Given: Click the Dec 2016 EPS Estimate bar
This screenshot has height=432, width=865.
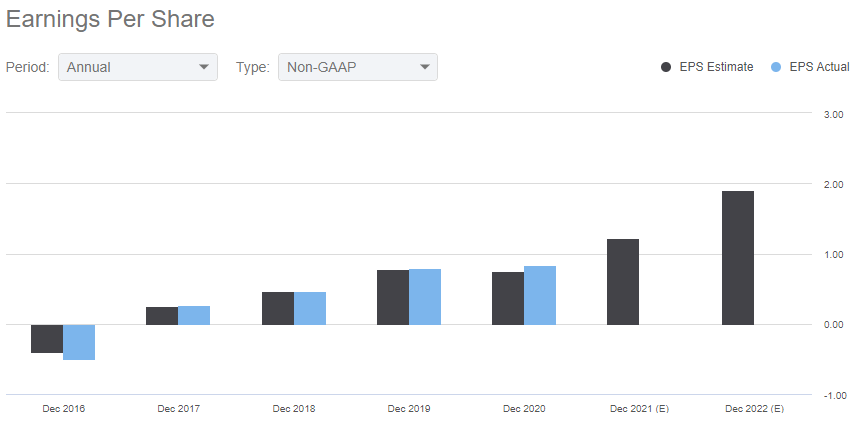Looking at the screenshot, I should (47, 339).
